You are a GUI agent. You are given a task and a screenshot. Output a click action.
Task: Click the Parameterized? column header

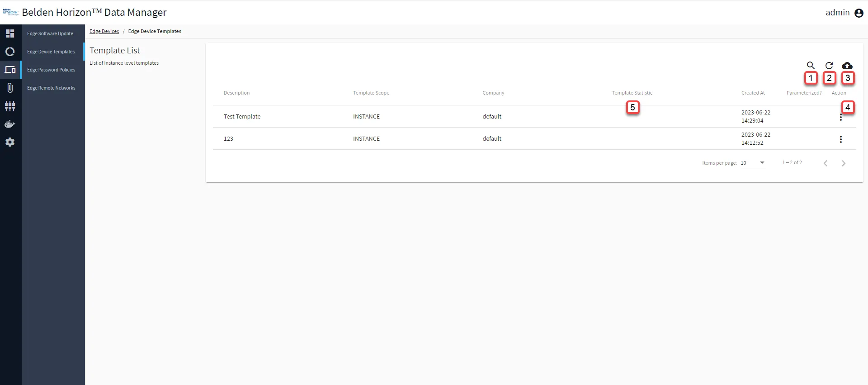pos(804,93)
